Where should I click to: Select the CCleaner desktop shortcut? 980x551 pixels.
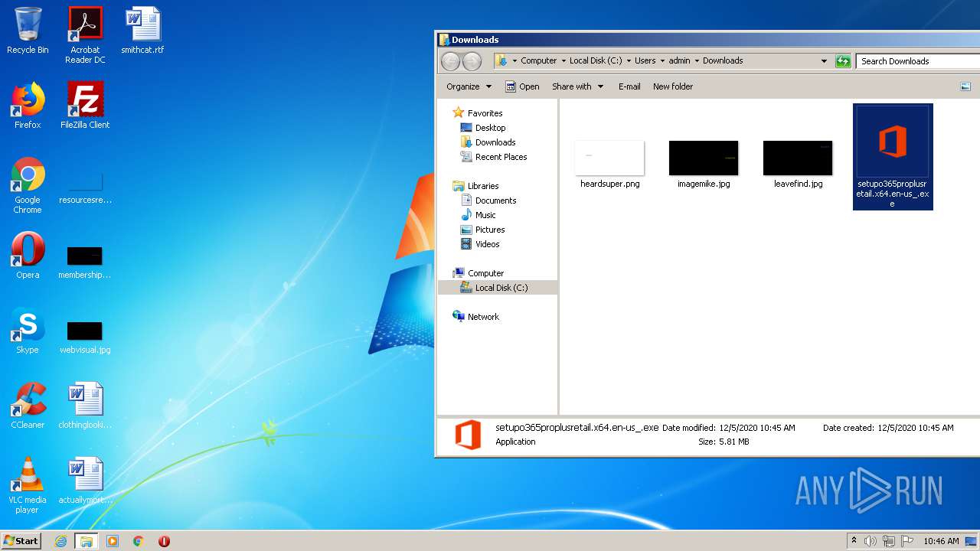point(28,406)
